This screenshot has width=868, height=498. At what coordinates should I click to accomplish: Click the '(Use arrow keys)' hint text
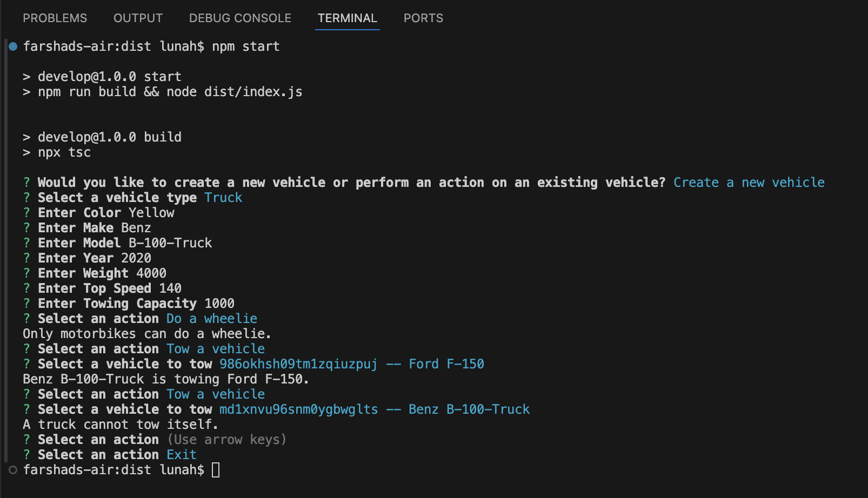click(x=226, y=439)
